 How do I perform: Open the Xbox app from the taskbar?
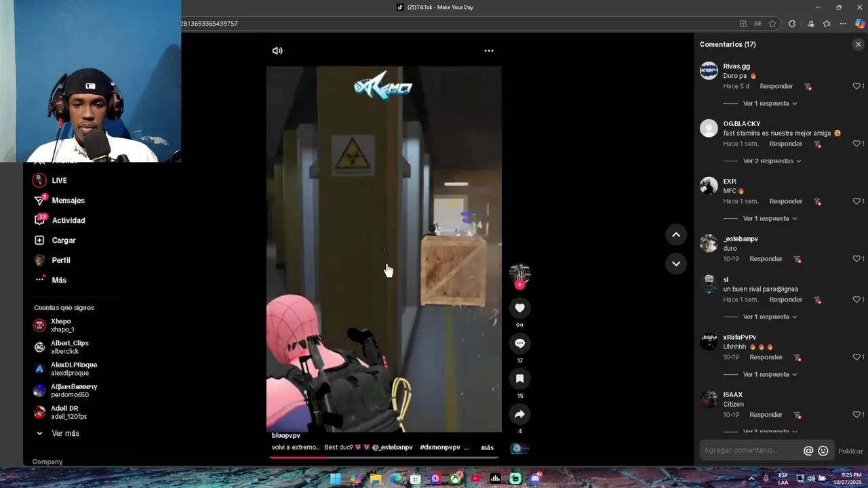coord(456,479)
